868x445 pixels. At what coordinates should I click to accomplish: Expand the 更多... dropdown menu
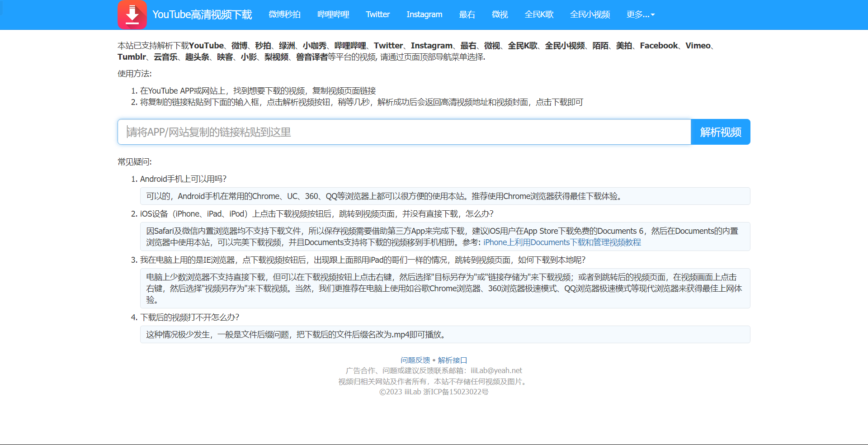(x=640, y=14)
